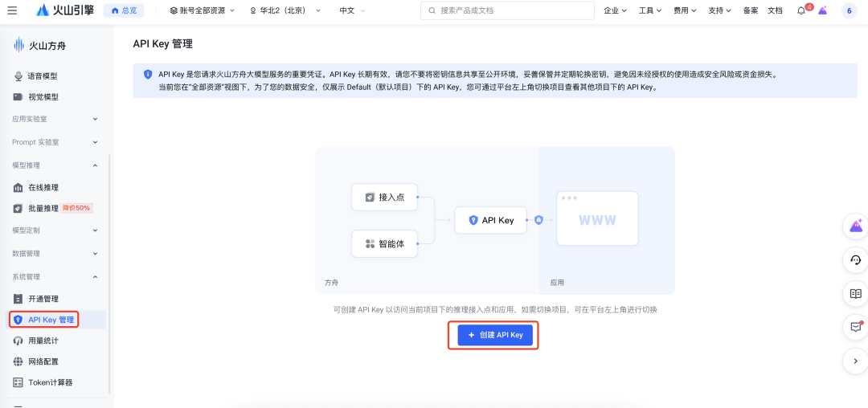Click the 智能体 card in the diagram
The width and height of the screenshot is (868, 408).
coord(385,244)
